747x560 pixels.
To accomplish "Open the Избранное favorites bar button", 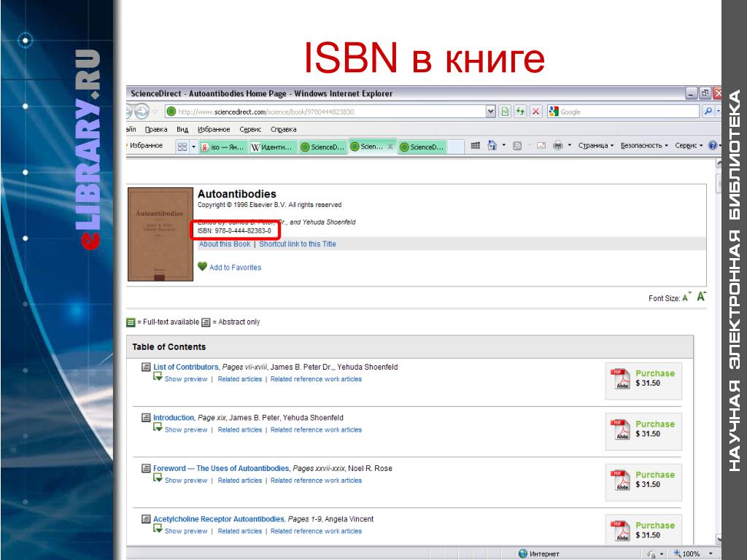I will coord(146,145).
